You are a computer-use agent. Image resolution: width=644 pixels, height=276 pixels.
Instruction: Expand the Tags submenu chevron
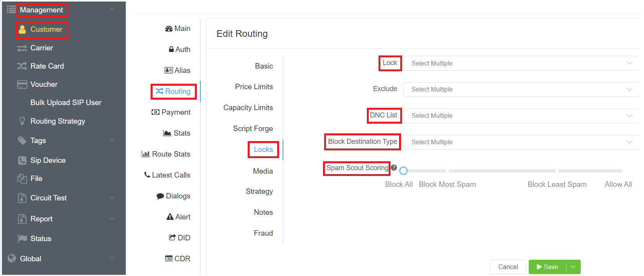click(x=112, y=140)
